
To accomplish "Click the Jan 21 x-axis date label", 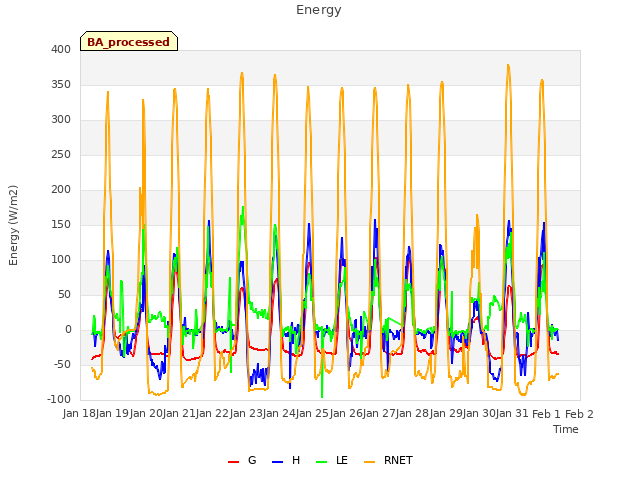I will [179, 414].
